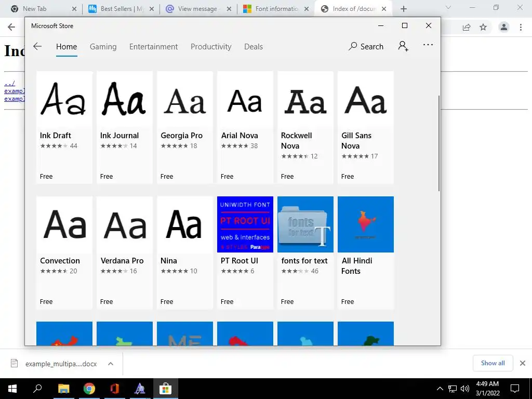Click the taskbar clock and date

pos(487,389)
